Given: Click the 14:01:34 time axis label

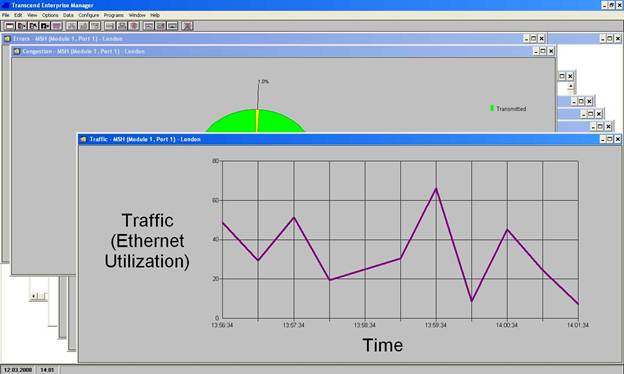Looking at the screenshot, I should pyautogui.click(x=578, y=325).
